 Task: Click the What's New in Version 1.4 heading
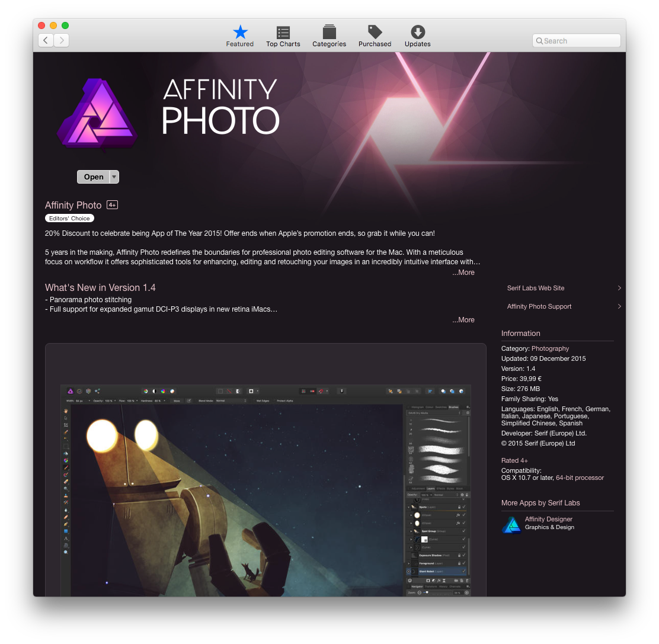tap(100, 288)
